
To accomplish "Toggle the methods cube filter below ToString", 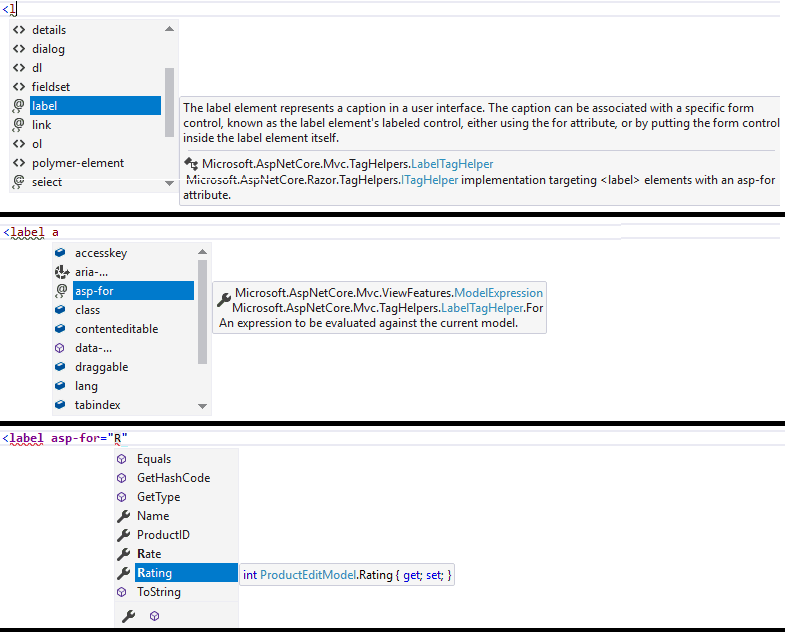I will [154, 617].
